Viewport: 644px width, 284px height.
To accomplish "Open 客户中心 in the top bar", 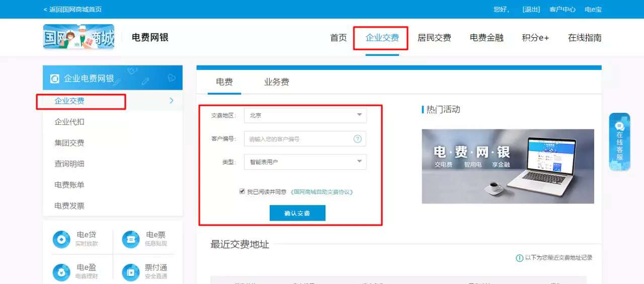I will 562,10.
